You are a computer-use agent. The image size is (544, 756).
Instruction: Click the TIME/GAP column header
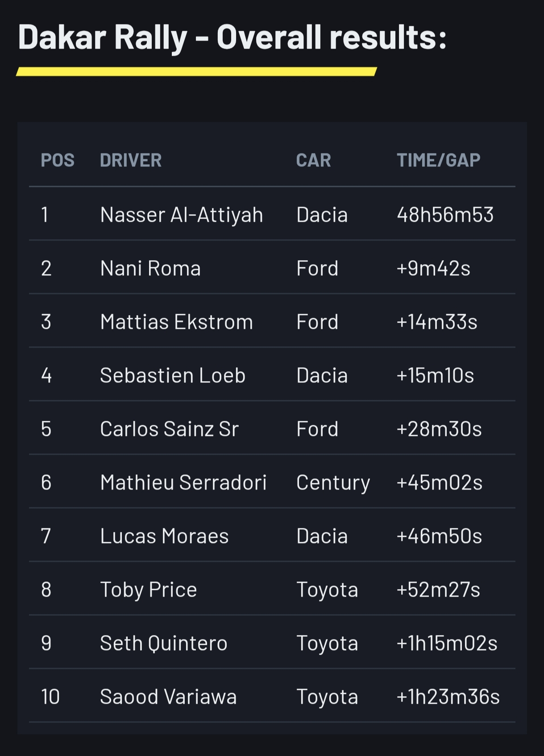click(x=438, y=160)
